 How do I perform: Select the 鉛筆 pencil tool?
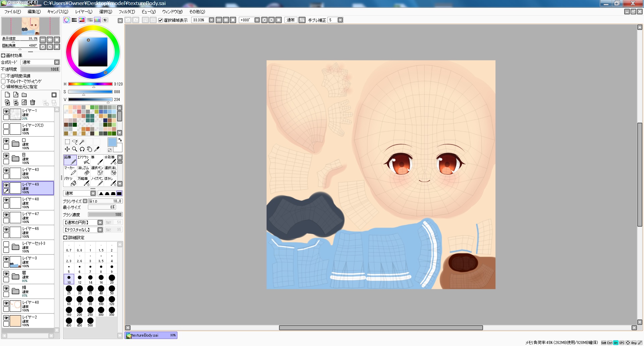click(x=70, y=160)
